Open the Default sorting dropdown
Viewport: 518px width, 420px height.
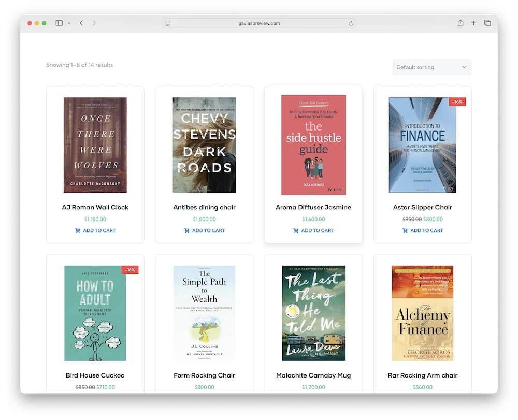[432, 67]
